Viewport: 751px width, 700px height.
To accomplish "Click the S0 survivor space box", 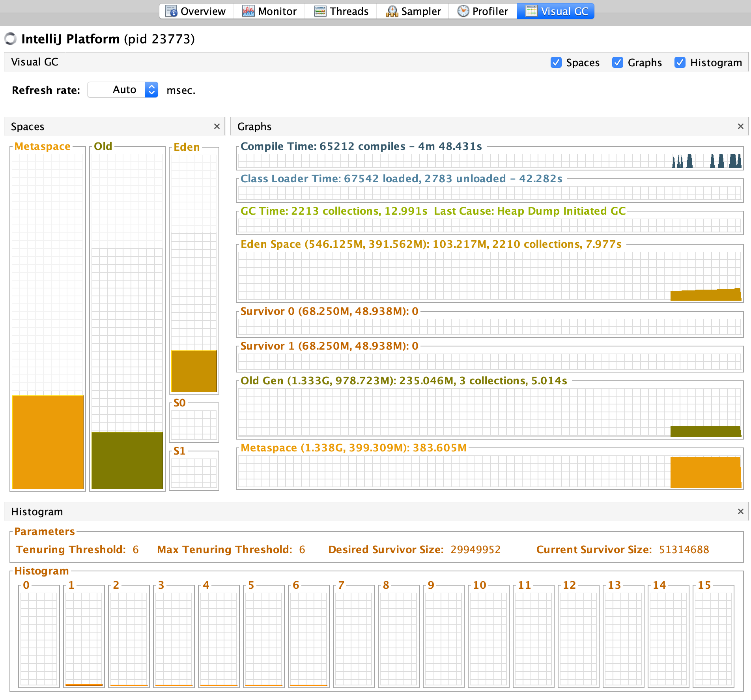I will [x=194, y=425].
